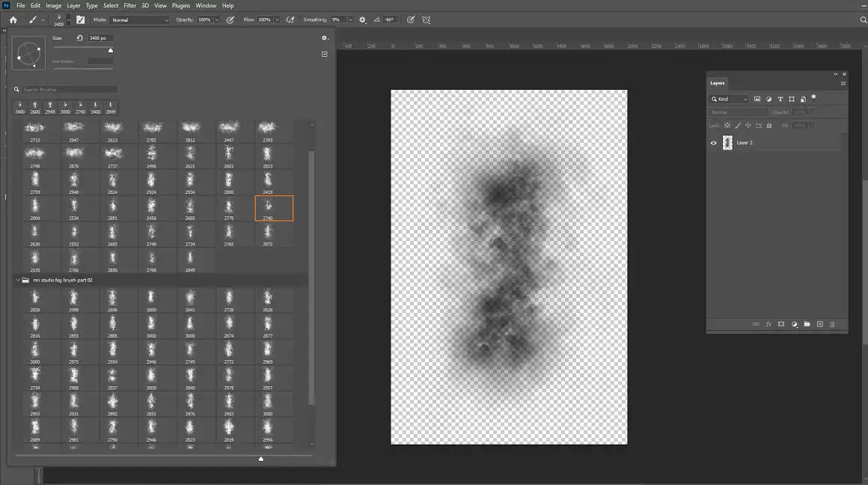
Task: Filter layers by type layers icon
Action: pyautogui.click(x=780, y=99)
